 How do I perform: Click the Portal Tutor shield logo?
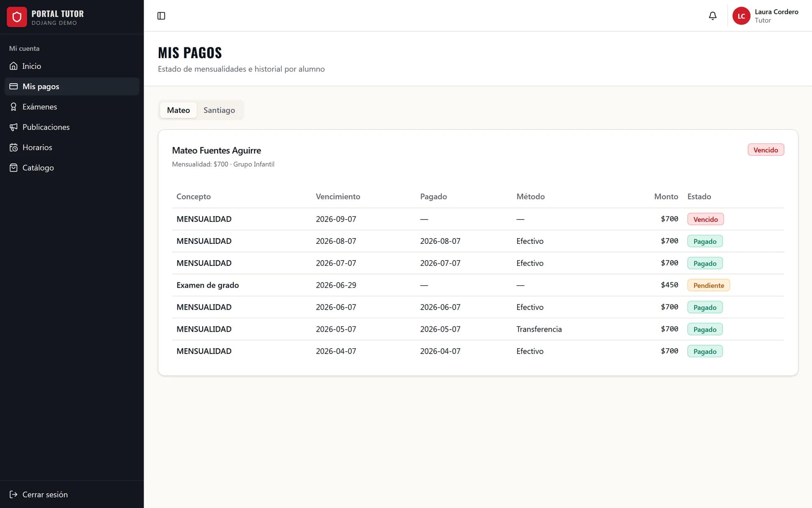pos(17,17)
